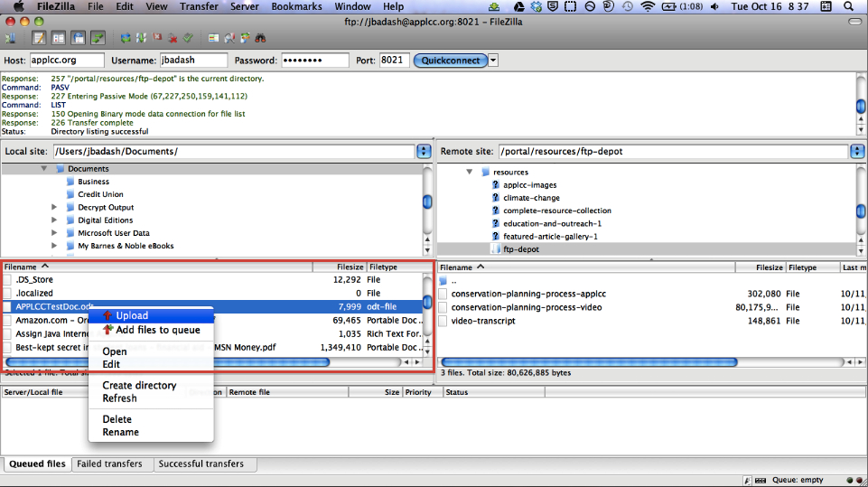Toggle the local directory tree view
Screen dimensions: 868x487
pyautogui.click(x=58, y=39)
